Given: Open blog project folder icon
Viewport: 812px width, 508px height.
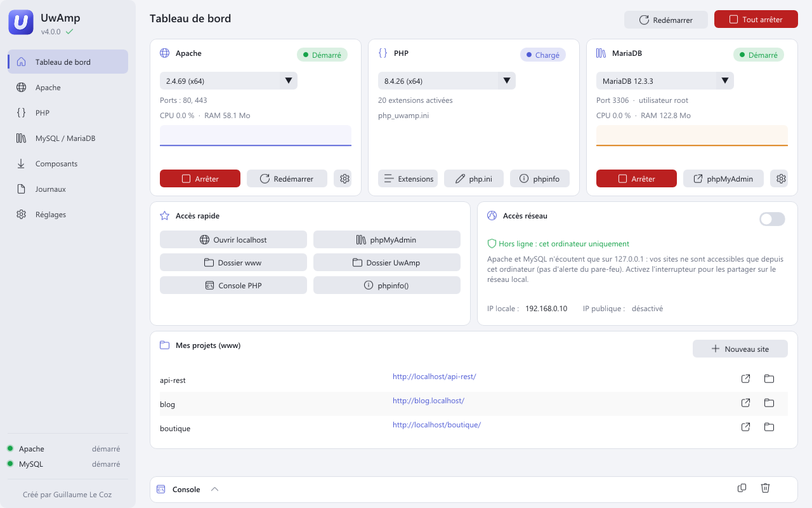Looking at the screenshot, I should click(769, 403).
